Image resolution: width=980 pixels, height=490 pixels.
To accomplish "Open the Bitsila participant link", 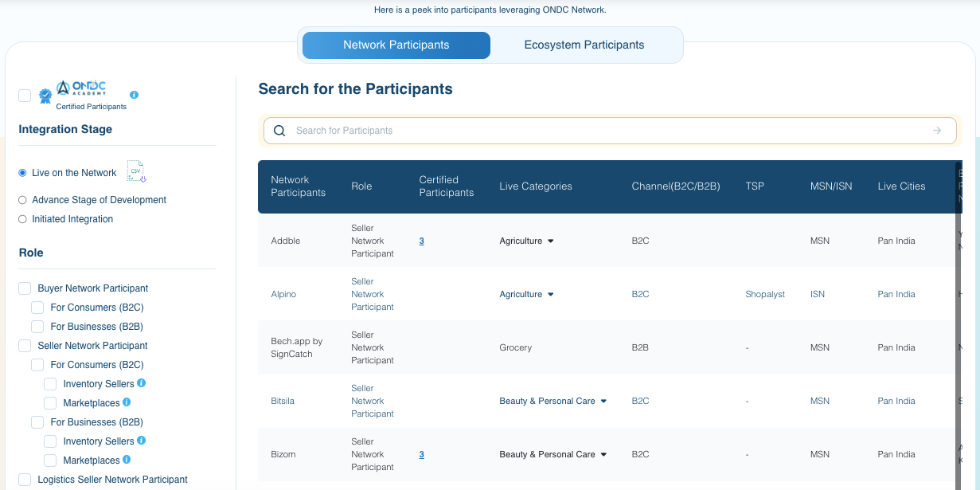I will [283, 401].
